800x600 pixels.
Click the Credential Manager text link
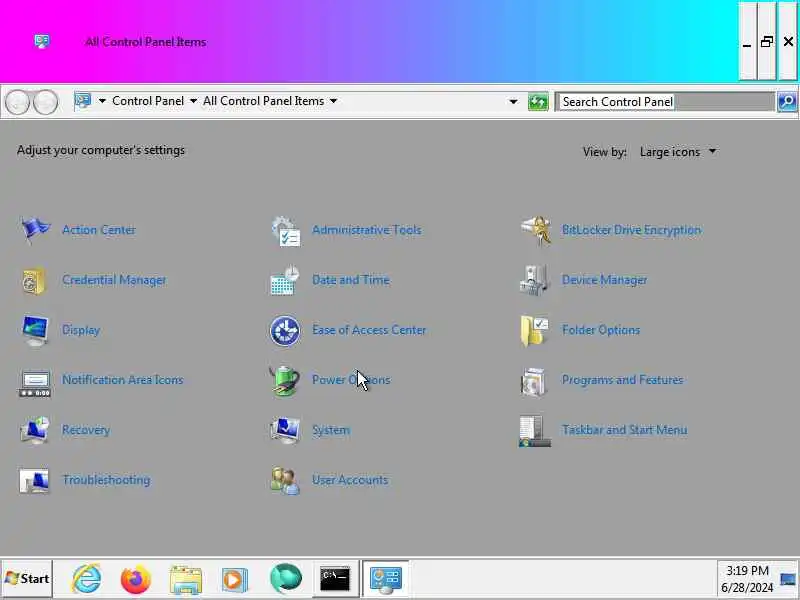click(114, 280)
